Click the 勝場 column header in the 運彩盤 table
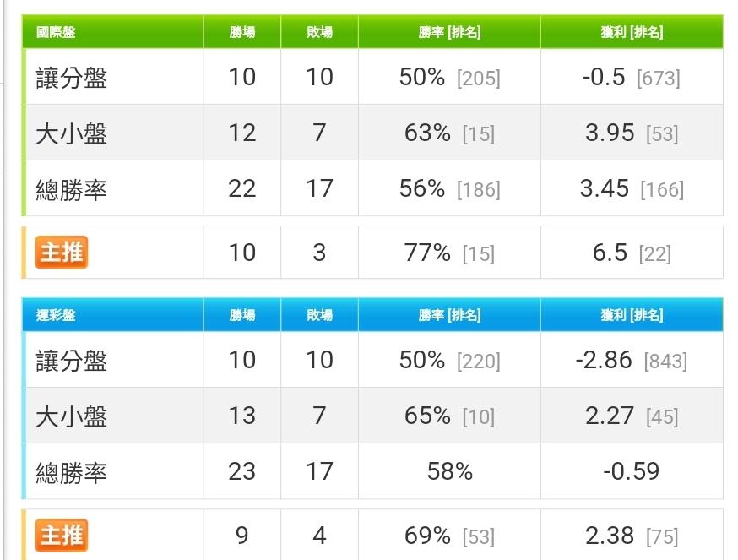738x560 pixels. pos(242,314)
